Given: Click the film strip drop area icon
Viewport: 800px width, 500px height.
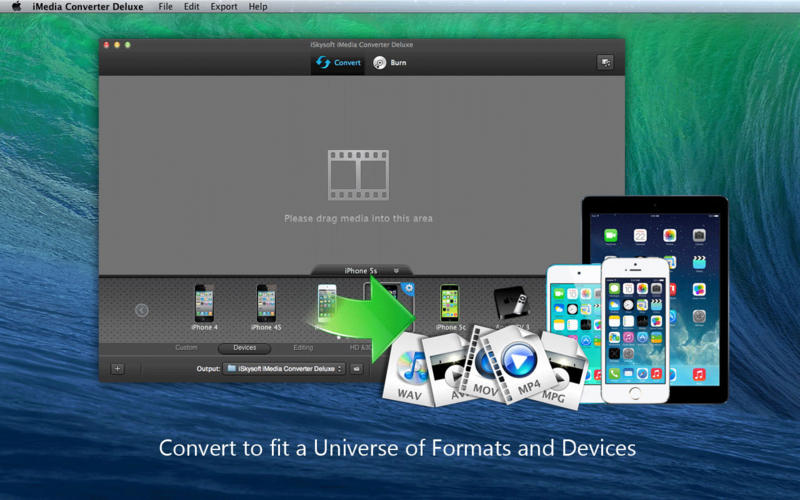Looking at the screenshot, I should tap(357, 174).
